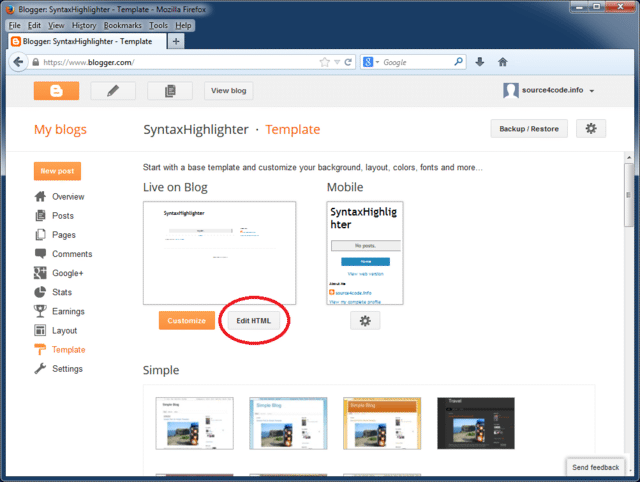Click the Comments speech bubble icon
The width and height of the screenshot is (640, 482).
(40, 254)
